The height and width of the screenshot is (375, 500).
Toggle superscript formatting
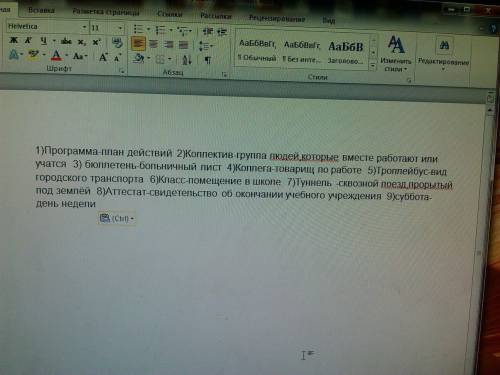coord(96,42)
